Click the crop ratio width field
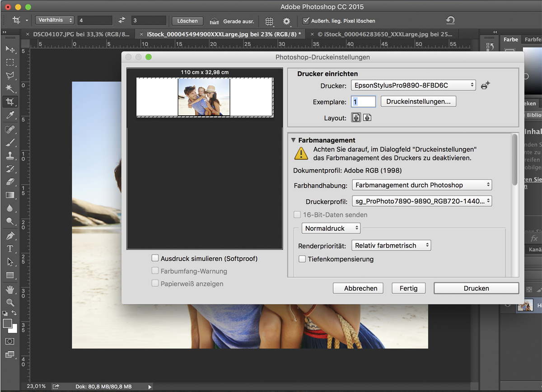This screenshot has width=542, height=392. [95, 20]
